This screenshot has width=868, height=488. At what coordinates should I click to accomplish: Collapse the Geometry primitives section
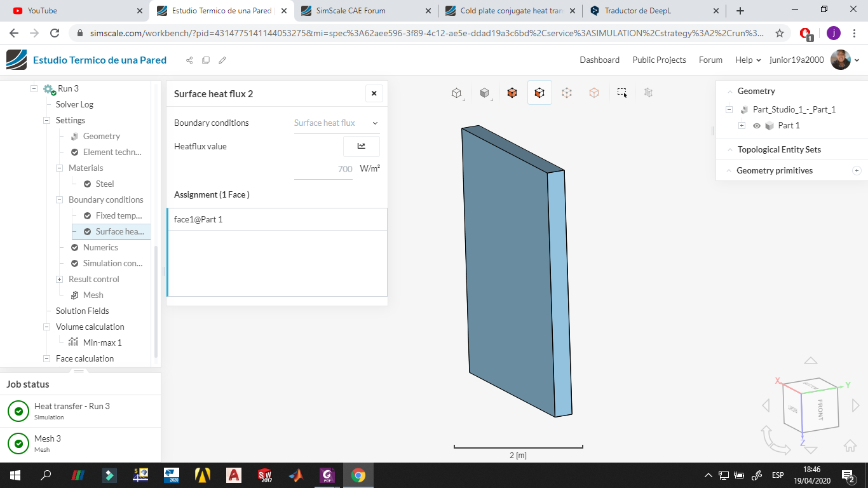click(730, 170)
